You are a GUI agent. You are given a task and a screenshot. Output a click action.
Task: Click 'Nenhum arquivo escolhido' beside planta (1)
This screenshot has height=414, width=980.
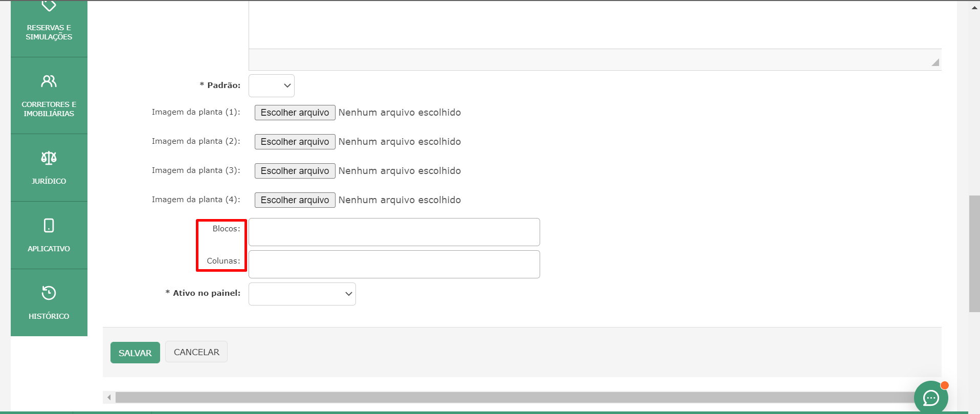(x=399, y=113)
